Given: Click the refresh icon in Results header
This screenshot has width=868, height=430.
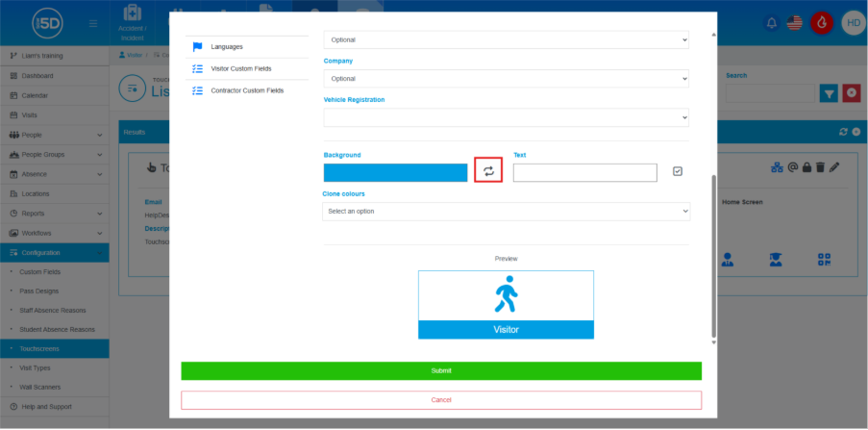Looking at the screenshot, I should pos(844,132).
